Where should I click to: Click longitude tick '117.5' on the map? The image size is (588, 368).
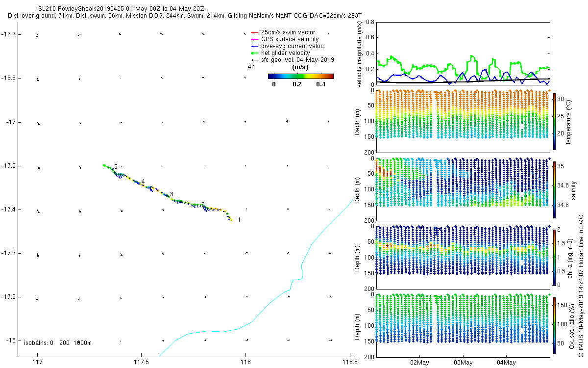click(x=141, y=363)
